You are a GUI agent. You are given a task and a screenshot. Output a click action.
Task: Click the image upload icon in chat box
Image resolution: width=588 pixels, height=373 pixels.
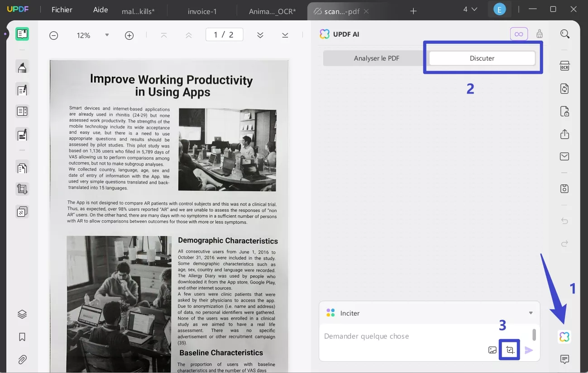492,350
